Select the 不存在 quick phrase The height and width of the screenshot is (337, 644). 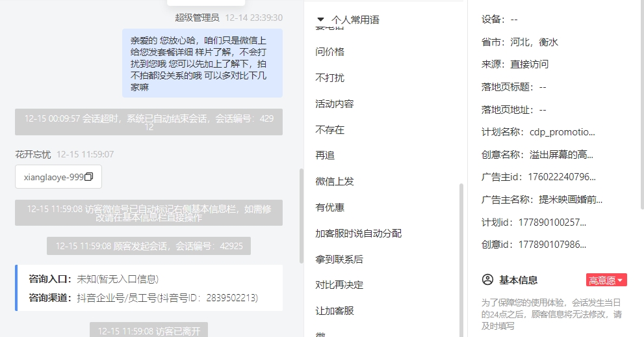[330, 130]
